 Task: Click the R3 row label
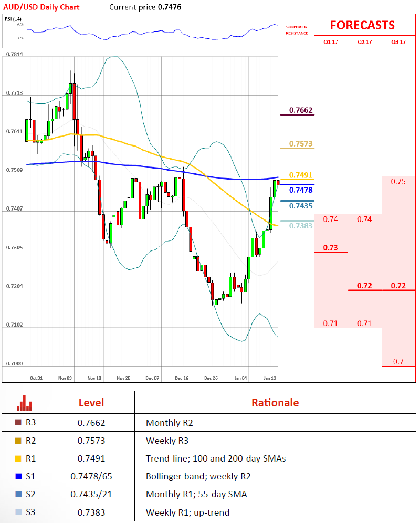point(30,422)
